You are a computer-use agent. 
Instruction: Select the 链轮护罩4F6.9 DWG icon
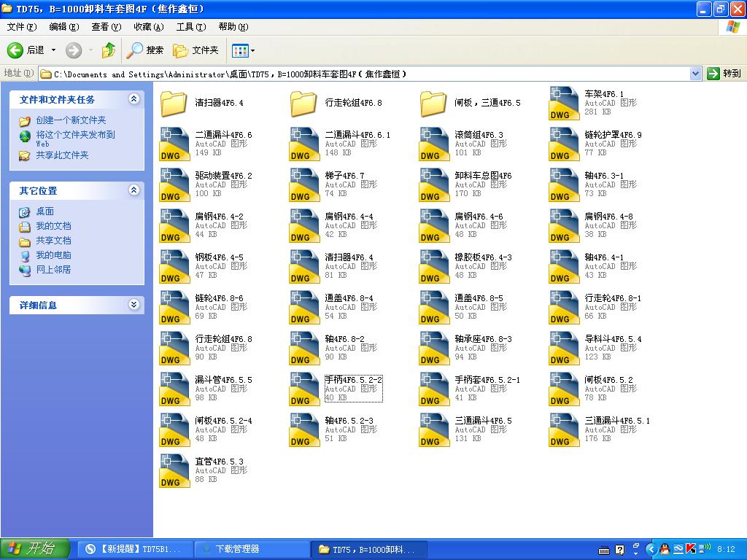pyautogui.click(x=564, y=144)
